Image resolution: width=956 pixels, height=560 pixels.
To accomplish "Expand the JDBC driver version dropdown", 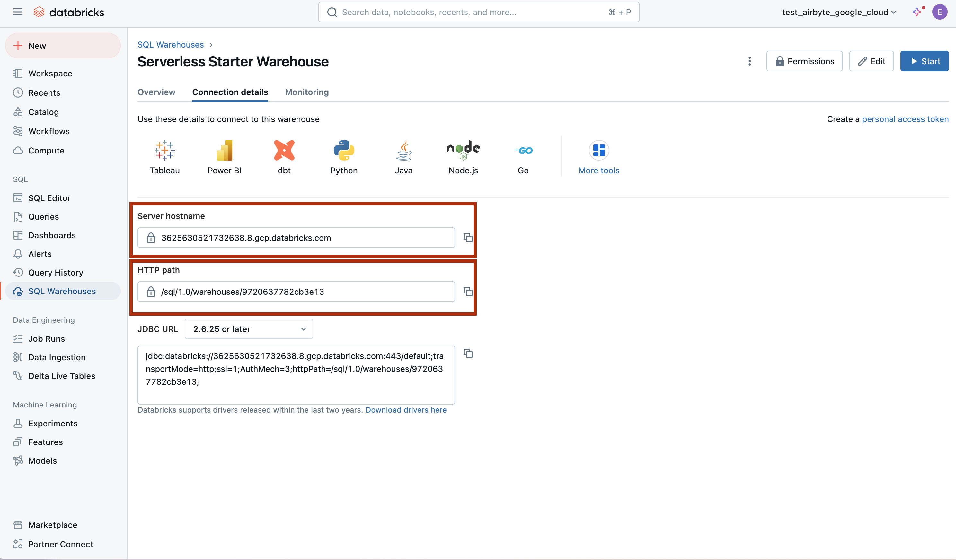I will 249,329.
